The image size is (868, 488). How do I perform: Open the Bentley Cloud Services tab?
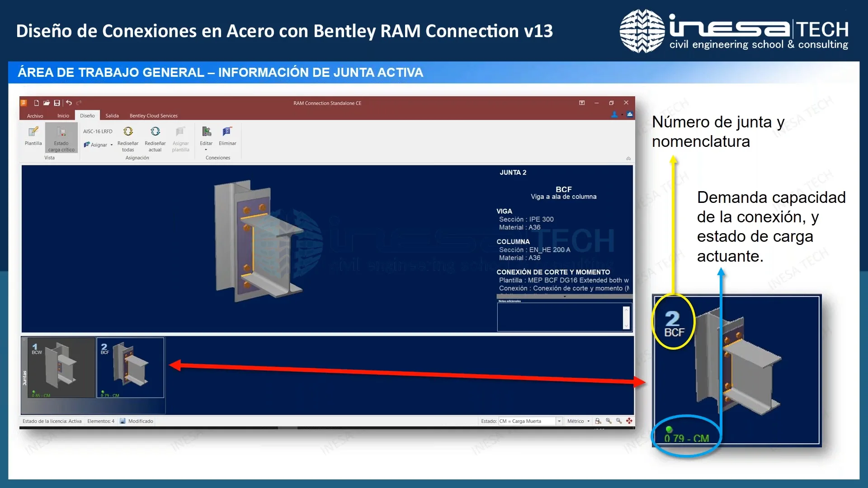[x=153, y=116]
